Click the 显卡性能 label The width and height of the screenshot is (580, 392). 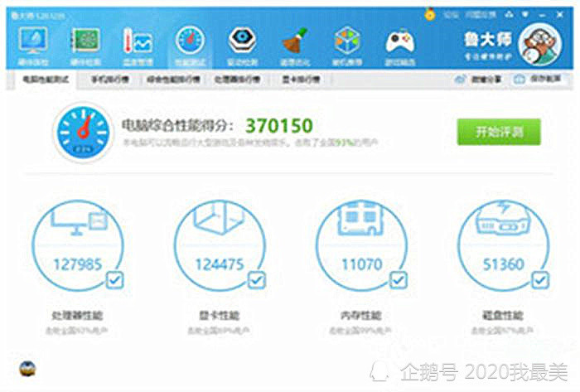[220, 315]
